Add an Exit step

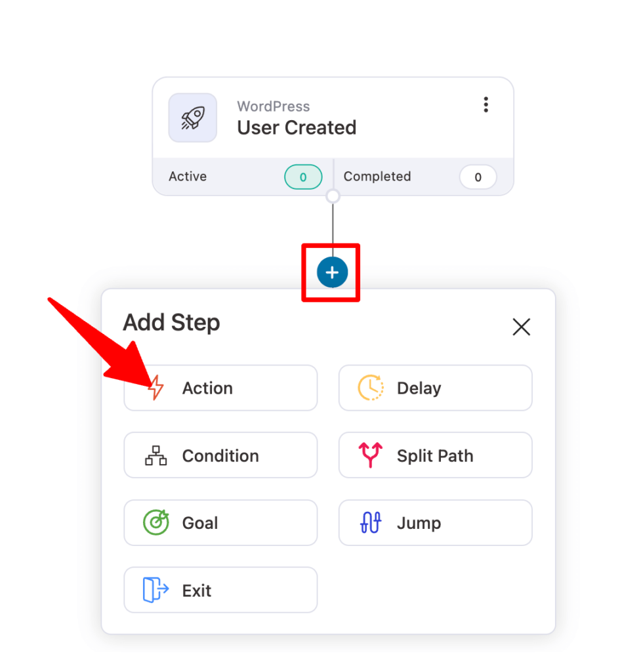220,590
